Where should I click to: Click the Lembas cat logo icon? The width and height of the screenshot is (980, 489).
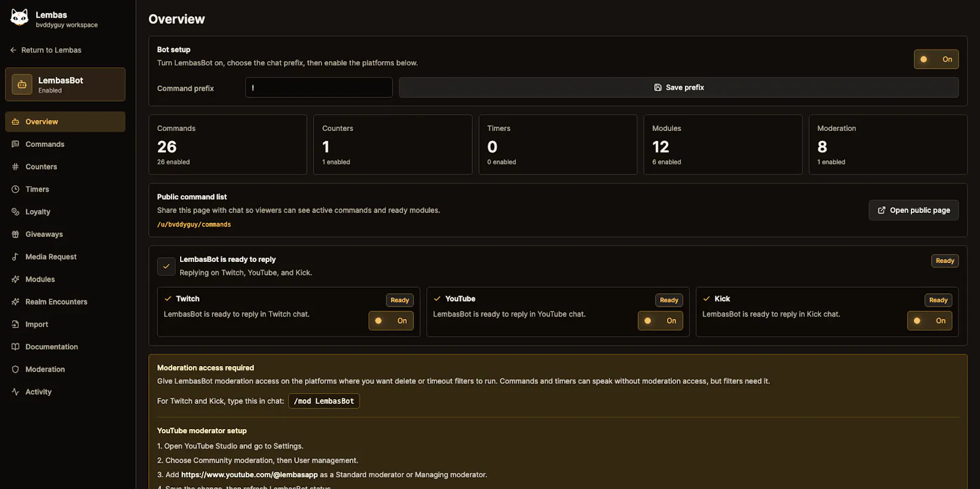point(20,18)
